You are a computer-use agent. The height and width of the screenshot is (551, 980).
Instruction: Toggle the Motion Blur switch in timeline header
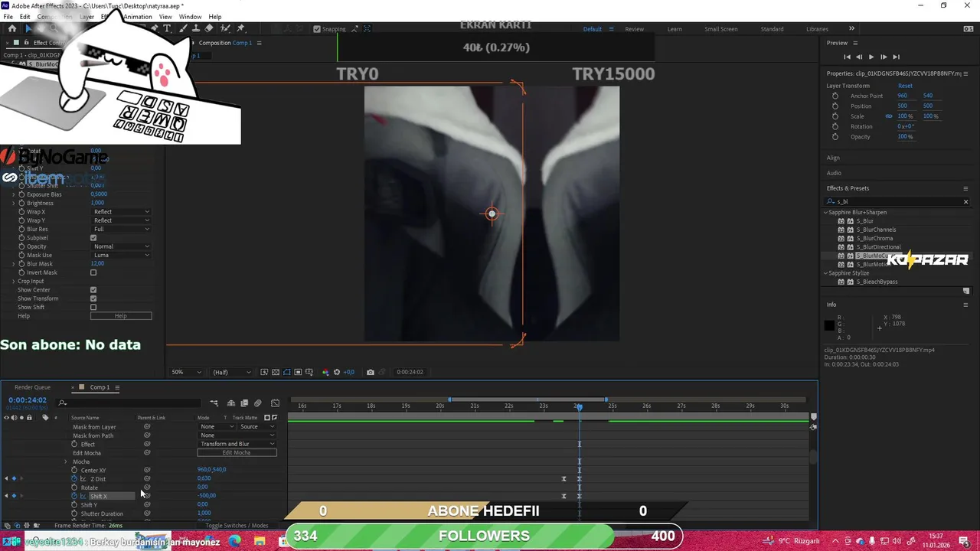point(257,403)
